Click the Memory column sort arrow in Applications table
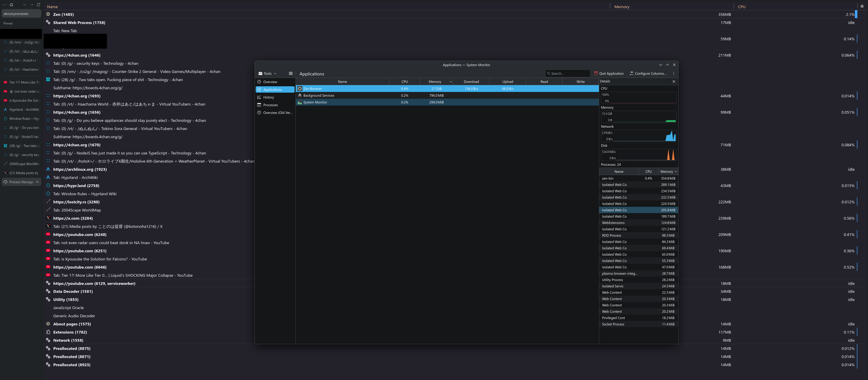Image resolution: width=868 pixels, height=380 pixels. pyautogui.click(x=450, y=82)
